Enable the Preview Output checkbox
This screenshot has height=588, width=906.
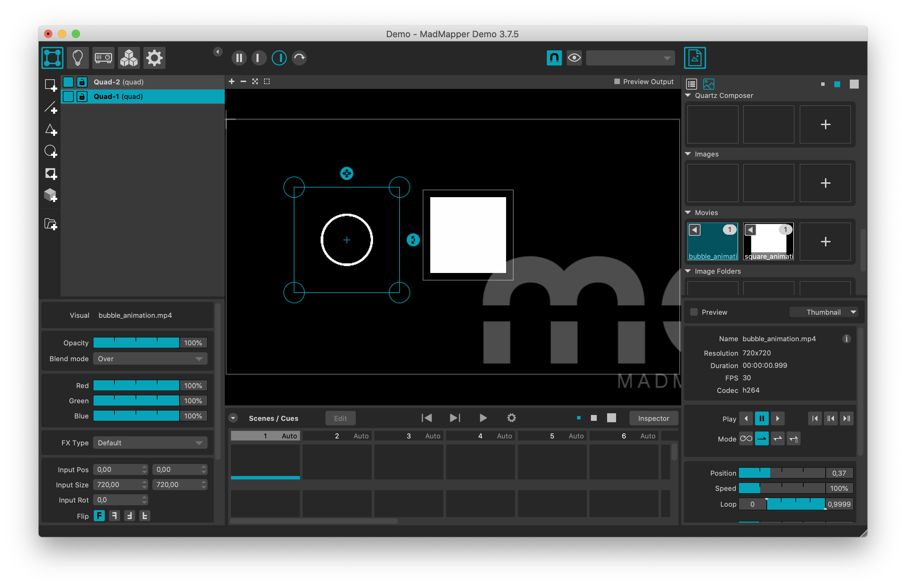tap(617, 81)
